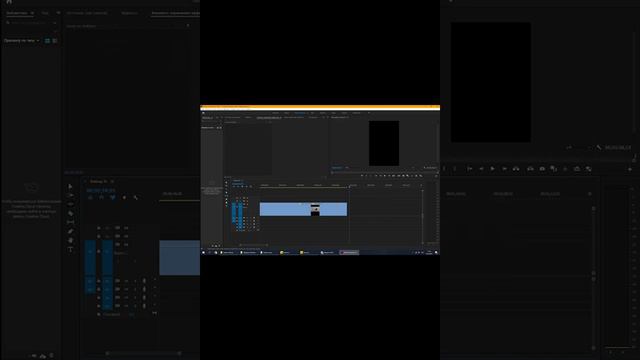Open Button Editor plus icon in dimmed monitor
The height and width of the screenshot is (360, 640).
pos(630,169)
